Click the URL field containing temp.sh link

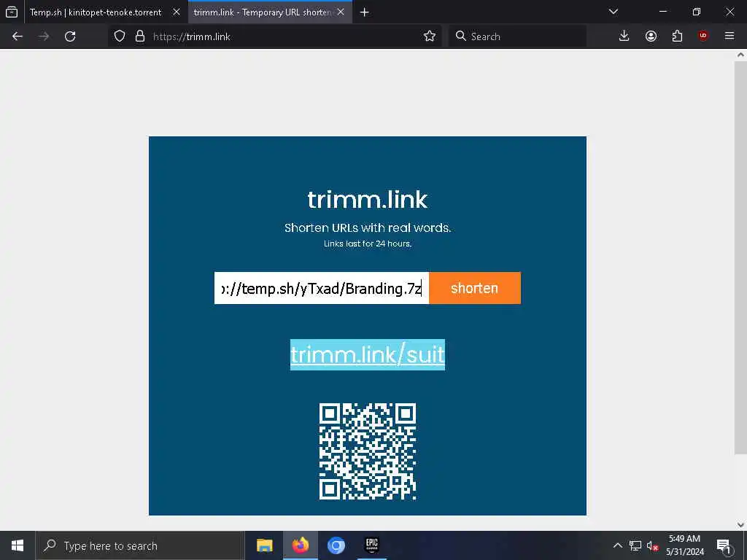point(322,288)
